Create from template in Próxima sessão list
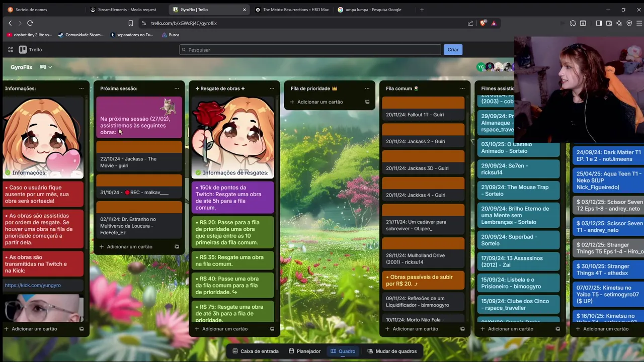The image size is (644, 362). tap(177, 247)
